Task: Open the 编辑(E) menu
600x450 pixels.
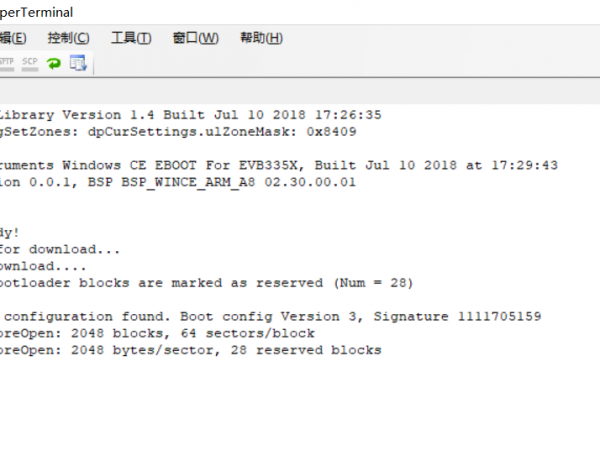Action: (12, 38)
